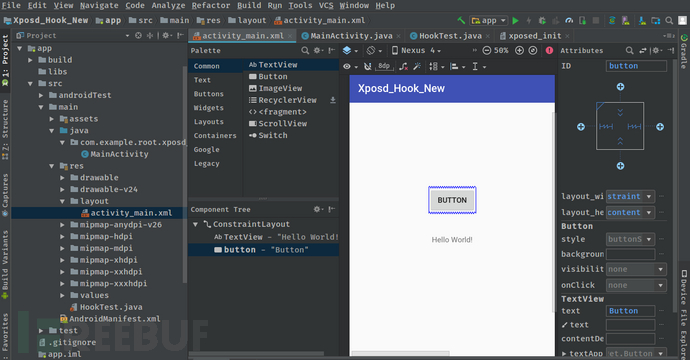The image size is (690, 360).
Task: Open the layout_height value dropdown
Action: pyautogui.click(x=649, y=213)
